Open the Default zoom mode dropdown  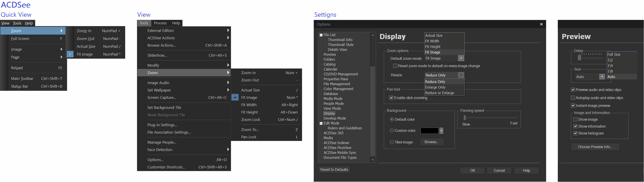click(461, 58)
